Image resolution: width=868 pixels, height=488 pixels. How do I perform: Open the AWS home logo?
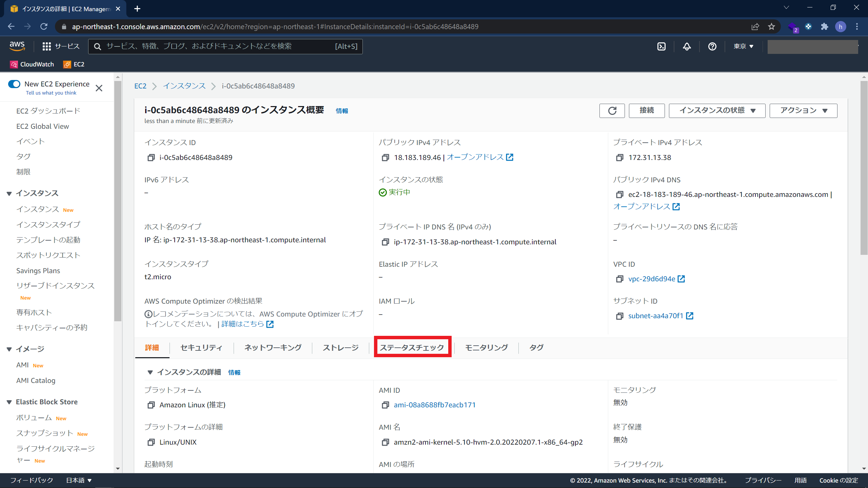(x=17, y=46)
